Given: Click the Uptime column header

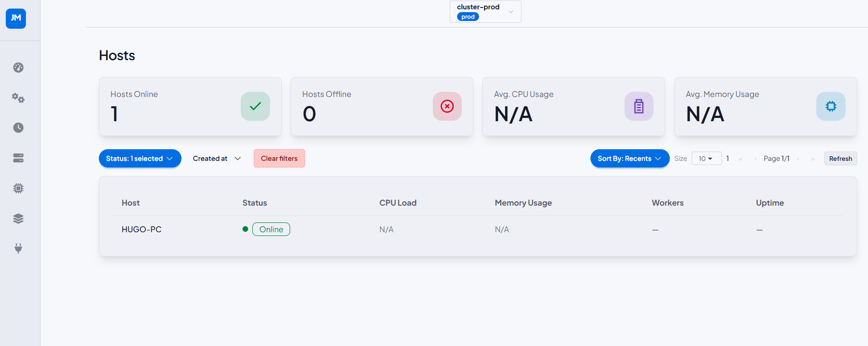Looking at the screenshot, I should click(x=770, y=203).
